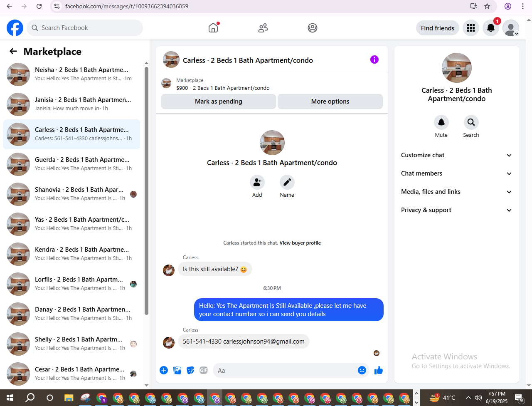Viewport: 532px width, 406px height.
Task: Open the Janisia conversation
Action: click(71, 104)
